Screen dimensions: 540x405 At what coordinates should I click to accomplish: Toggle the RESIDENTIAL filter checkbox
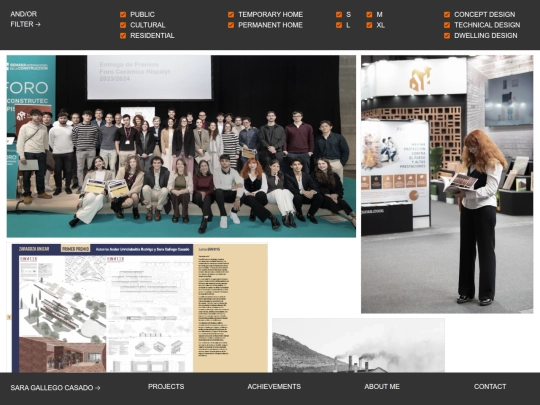pyautogui.click(x=123, y=36)
